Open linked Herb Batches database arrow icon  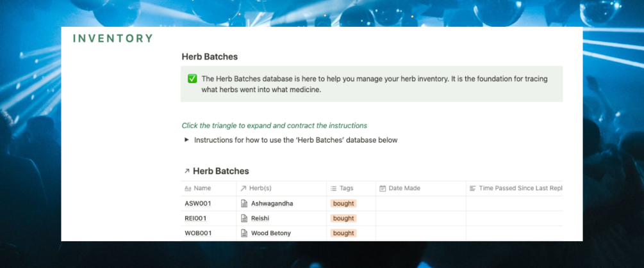186,171
